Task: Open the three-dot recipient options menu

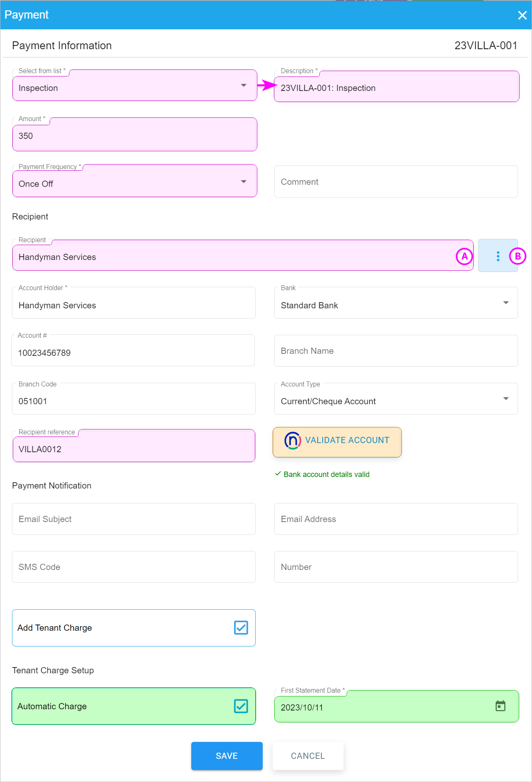Action: (x=498, y=256)
